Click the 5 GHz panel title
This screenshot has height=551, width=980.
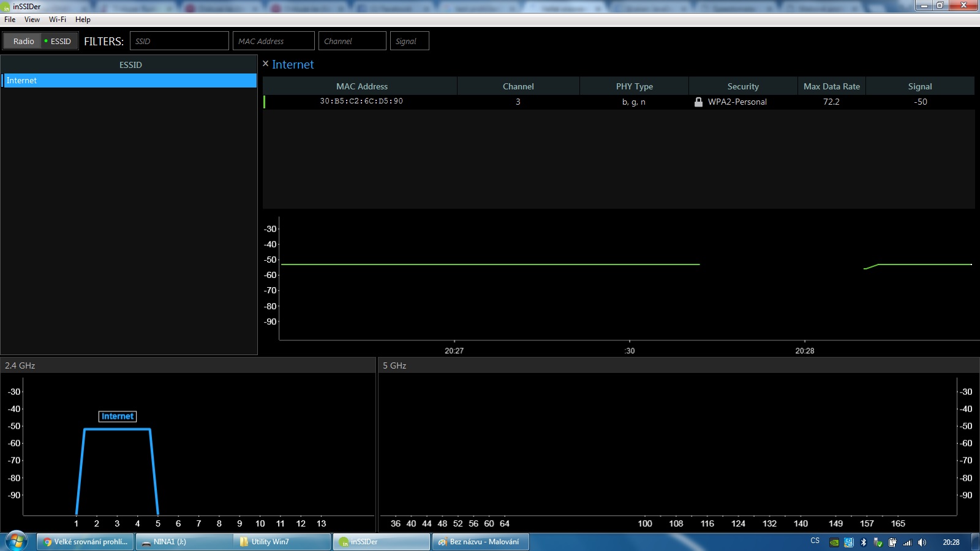[394, 365]
